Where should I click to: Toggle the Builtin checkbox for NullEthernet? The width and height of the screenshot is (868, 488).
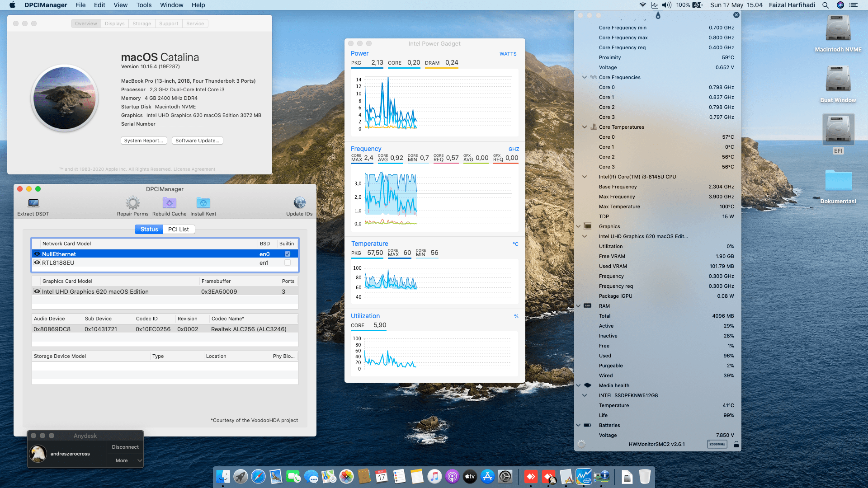pyautogui.click(x=288, y=254)
